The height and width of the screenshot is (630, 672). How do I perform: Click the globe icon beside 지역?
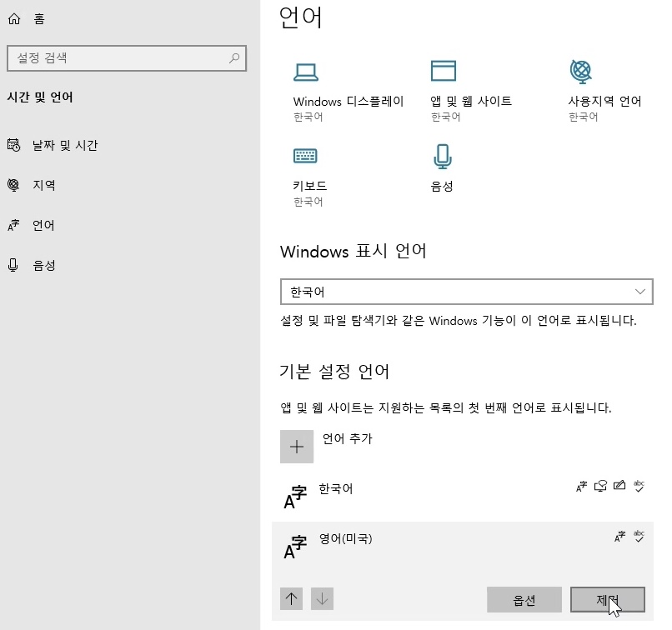pyautogui.click(x=13, y=185)
